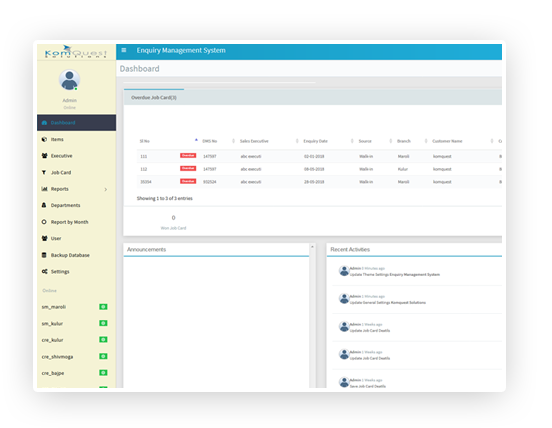Open the Items menu item
The width and height of the screenshot is (552, 428).
[x=76, y=139]
